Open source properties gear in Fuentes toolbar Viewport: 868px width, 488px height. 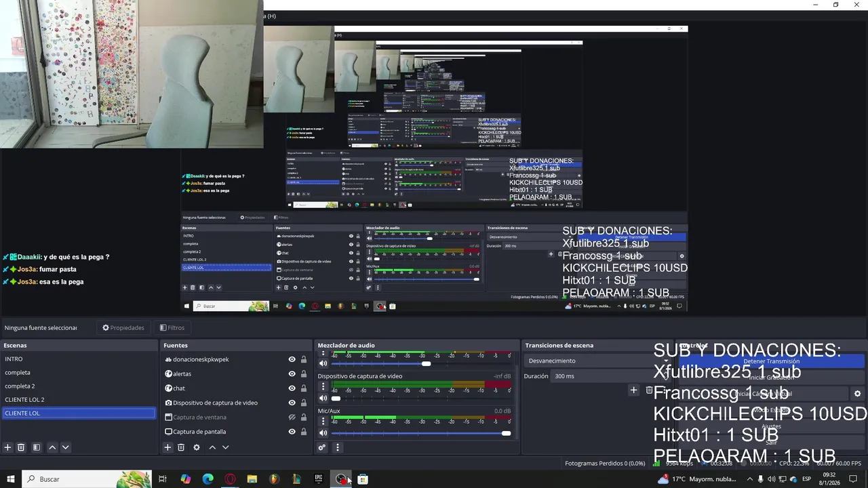[197, 447]
